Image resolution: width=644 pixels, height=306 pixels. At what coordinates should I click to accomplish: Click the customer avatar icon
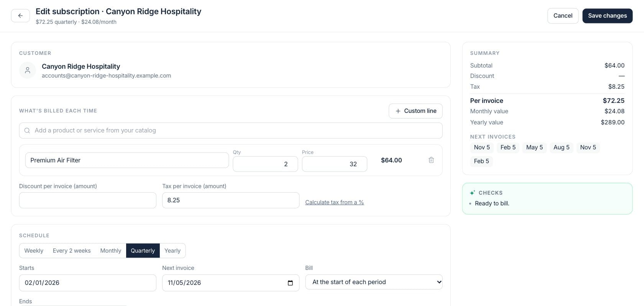click(28, 70)
